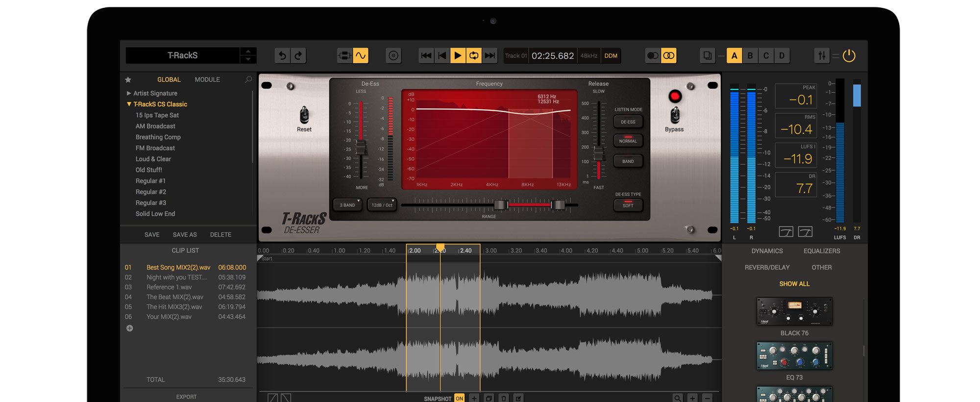Set listen mode to NORMAL
This screenshot has width=980, height=402.
click(x=628, y=141)
